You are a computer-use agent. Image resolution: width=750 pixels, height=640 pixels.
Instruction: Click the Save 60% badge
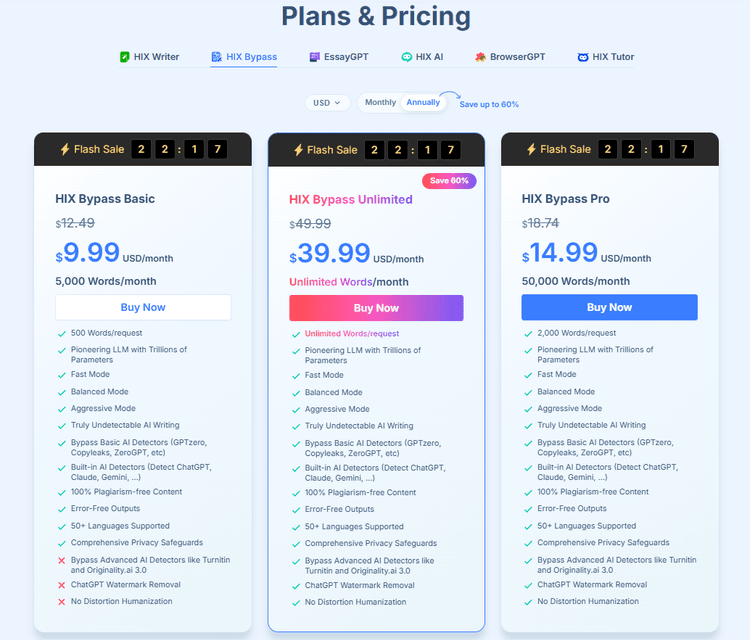[x=449, y=181]
